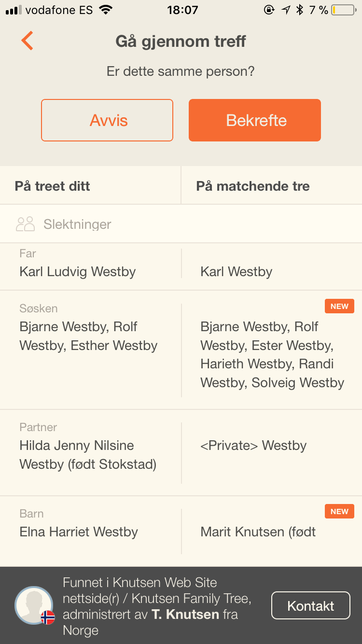The width and height of the screenshot is (362, 644).
Task: Confirm match with Bekrefte button
Action: tap(255, 120)
